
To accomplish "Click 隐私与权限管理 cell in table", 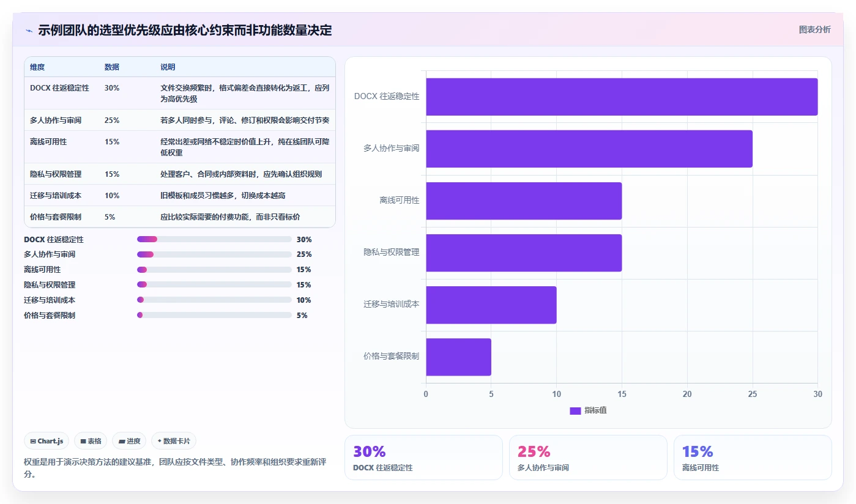I will pyautogui.click(x=56, y=174).
